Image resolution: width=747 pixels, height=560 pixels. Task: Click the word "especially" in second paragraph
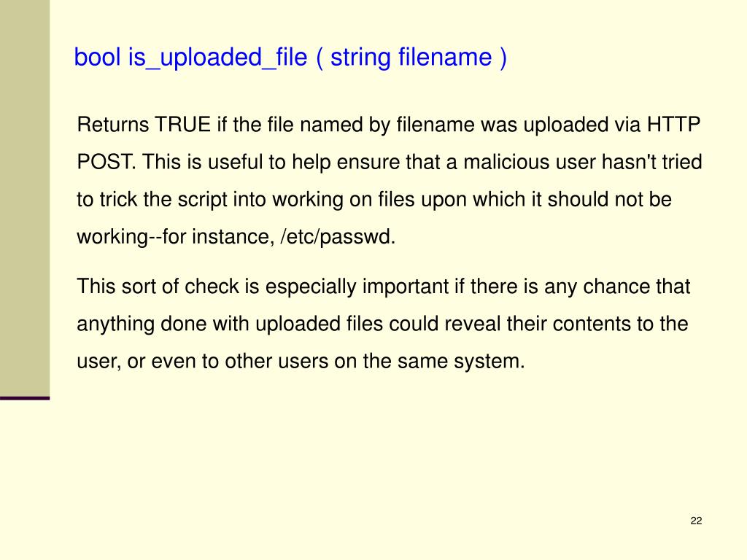(311, 287)
